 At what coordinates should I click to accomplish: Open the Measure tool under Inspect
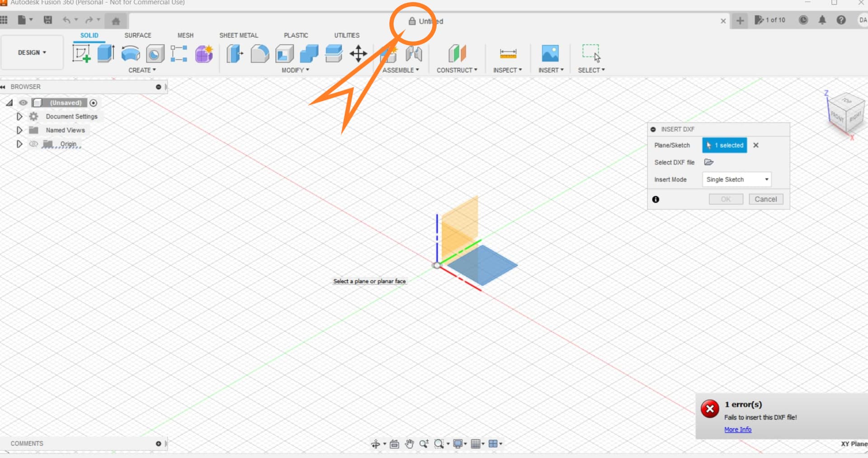508,53
